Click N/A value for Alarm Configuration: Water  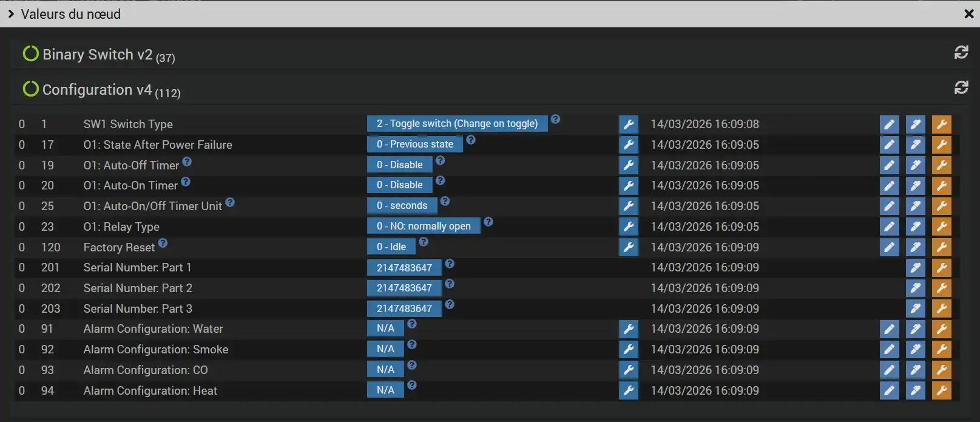[385, 329]
